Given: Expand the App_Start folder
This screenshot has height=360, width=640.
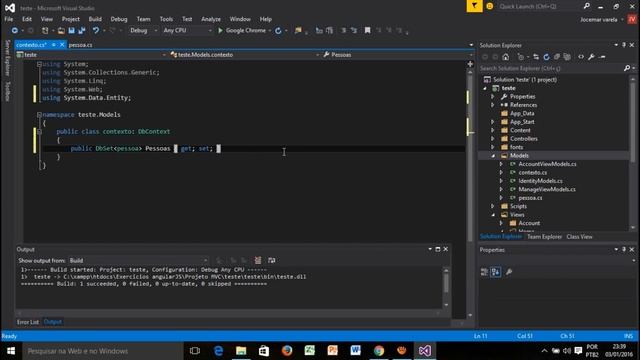Looking at the screenshot, I should pyautogui.click(x=493, y=122).
